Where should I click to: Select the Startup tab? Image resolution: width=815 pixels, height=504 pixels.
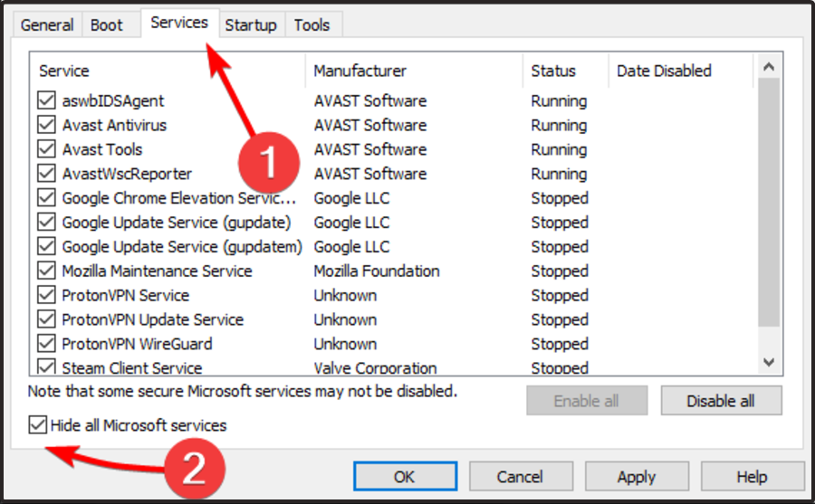251,24
